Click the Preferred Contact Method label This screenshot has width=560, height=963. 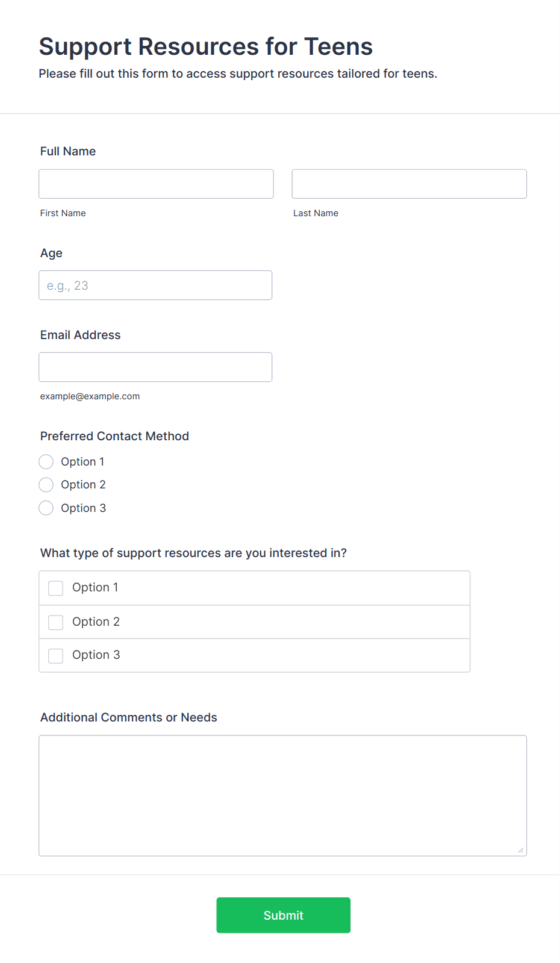[114, 436]
